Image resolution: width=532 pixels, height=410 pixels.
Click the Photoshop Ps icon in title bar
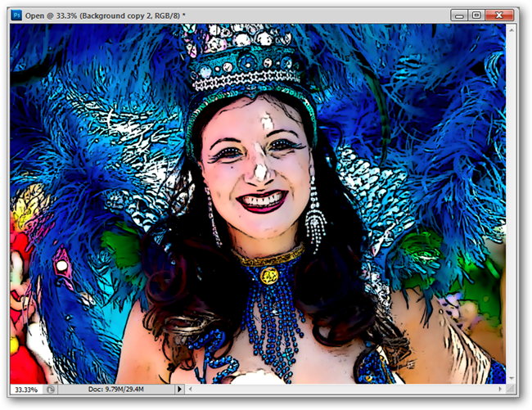pos(16,16)
